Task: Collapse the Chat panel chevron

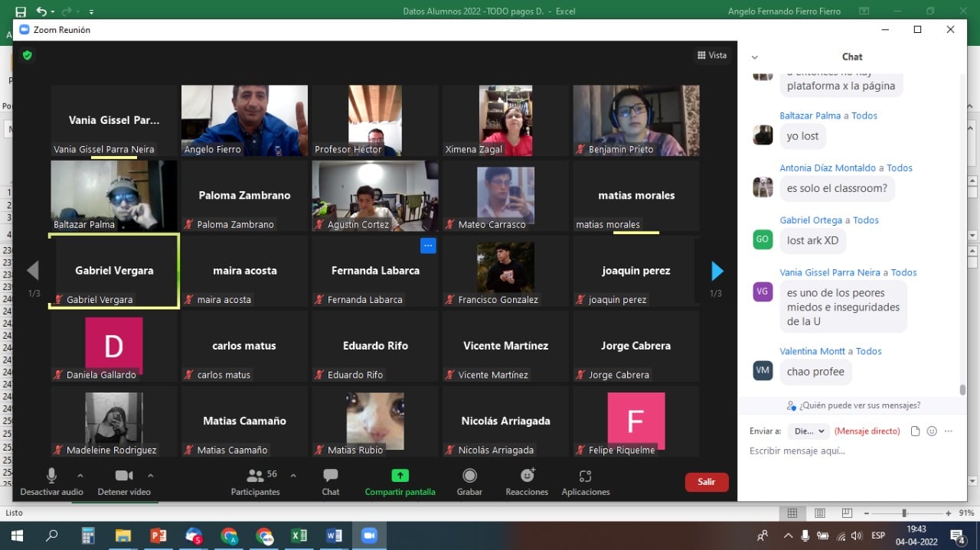Action: pos(754,57)
